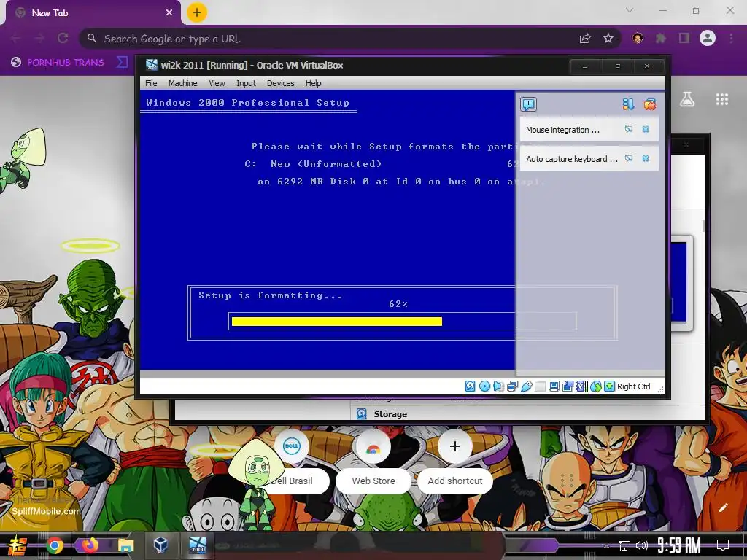747x560 pixels.
Task: Click the display settings indicator
Action: click(554, 386)
